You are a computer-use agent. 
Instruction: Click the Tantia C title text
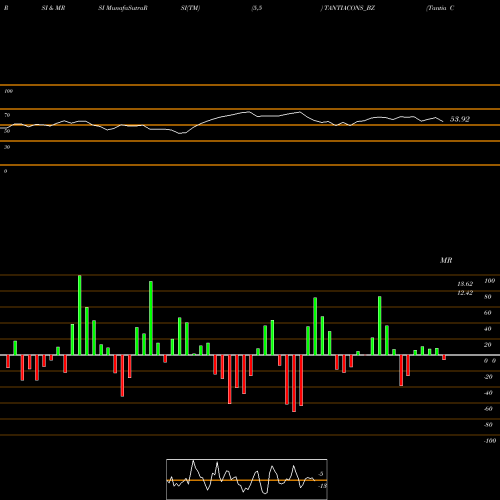(440, 8)
